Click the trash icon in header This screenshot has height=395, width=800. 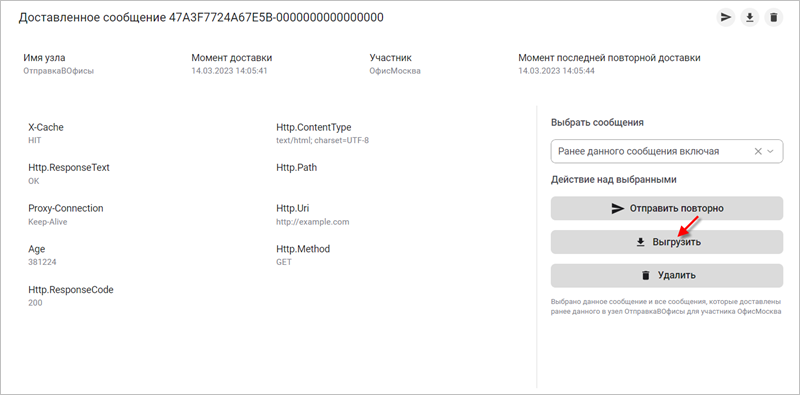[773, 17]
